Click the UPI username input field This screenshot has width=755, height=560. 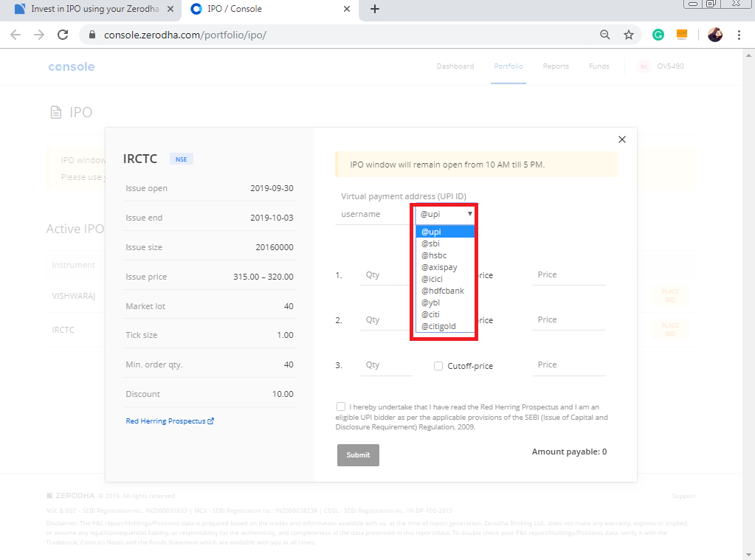tap(373, 214)
